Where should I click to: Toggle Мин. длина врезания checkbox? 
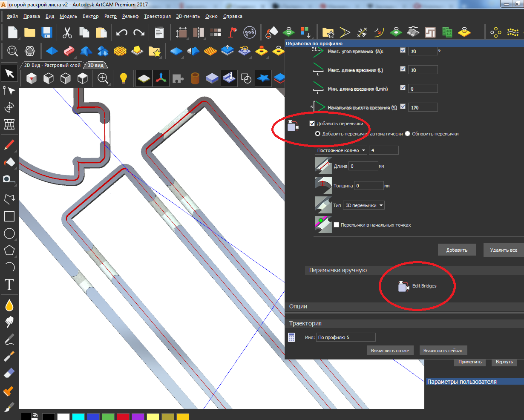[403, 88]
